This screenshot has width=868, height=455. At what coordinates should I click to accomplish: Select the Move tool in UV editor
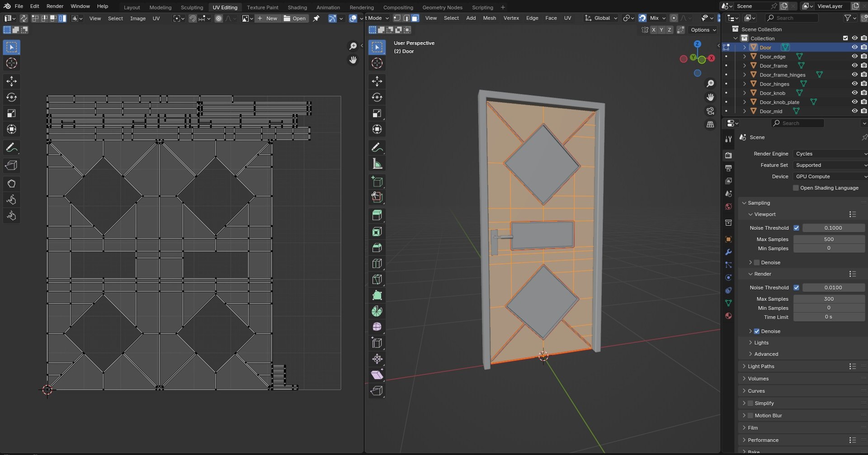pyautogui.click(x=12, y=81)
